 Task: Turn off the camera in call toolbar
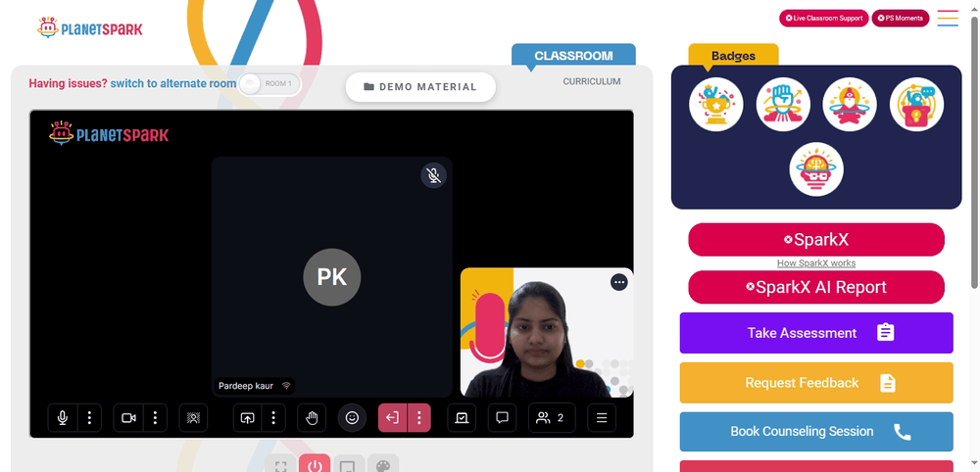128,418
